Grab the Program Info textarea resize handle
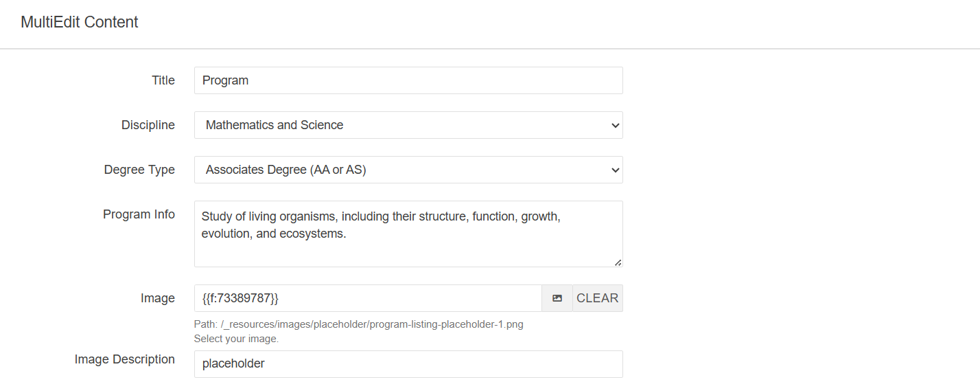980x382 pixels. 618,262
